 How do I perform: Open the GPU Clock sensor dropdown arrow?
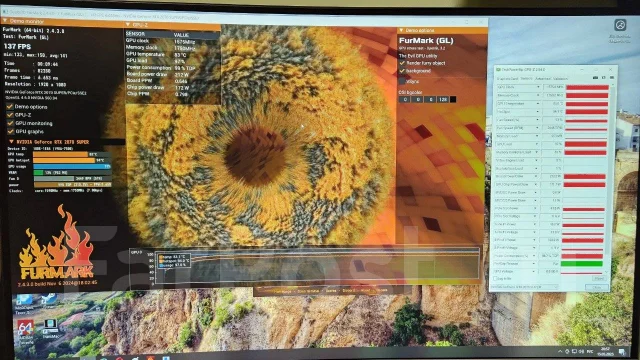pos(538,87)
